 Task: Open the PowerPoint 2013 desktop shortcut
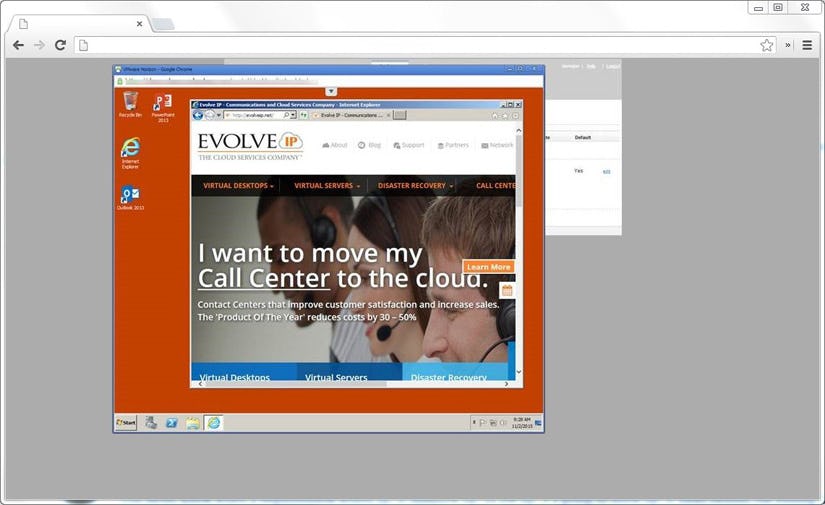(x=163, y=107)
